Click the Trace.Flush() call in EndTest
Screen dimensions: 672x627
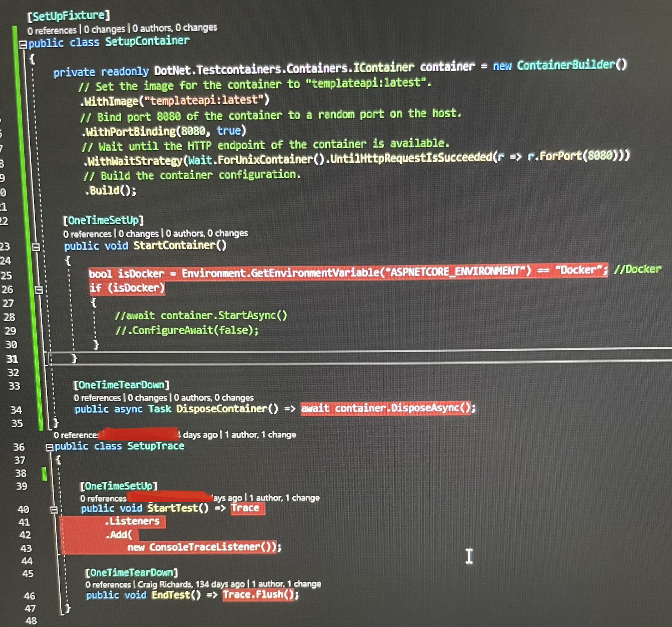coord(259,595)
